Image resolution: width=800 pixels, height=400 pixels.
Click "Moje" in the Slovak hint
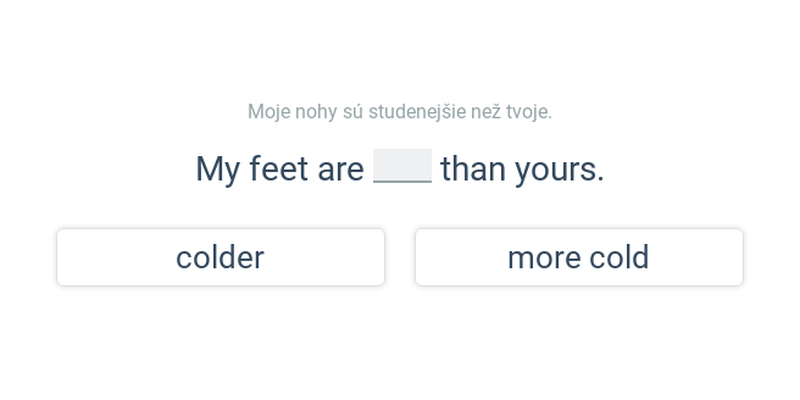[269, 111]
